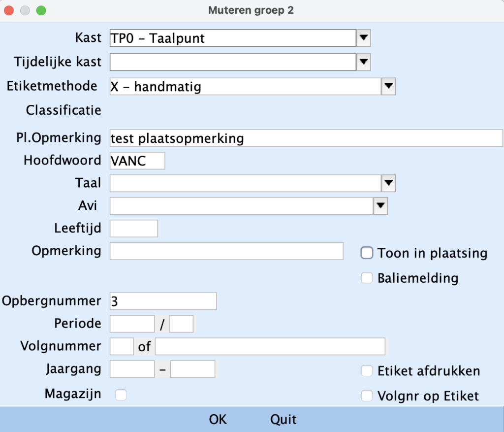Click the Quit button
This screenshot has width=504, height=432.
283,420
